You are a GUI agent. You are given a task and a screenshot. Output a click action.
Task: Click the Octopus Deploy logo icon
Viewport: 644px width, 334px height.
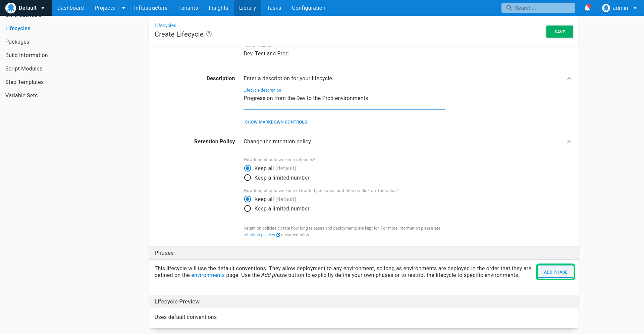[x=11, y=8]
